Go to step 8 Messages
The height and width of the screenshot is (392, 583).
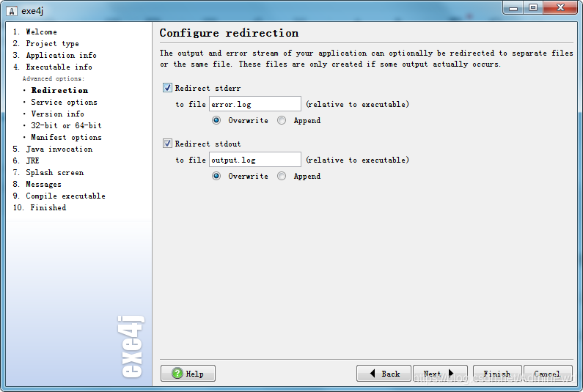click(37, 185)
